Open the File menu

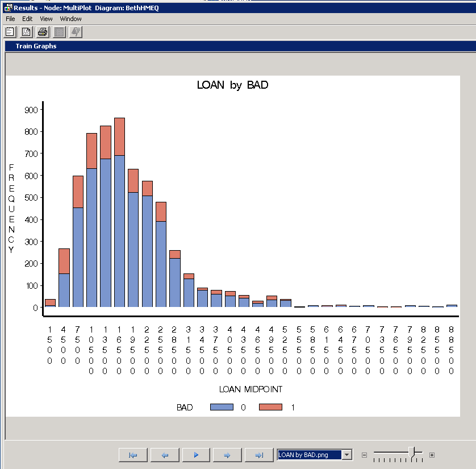click(10, 18)
